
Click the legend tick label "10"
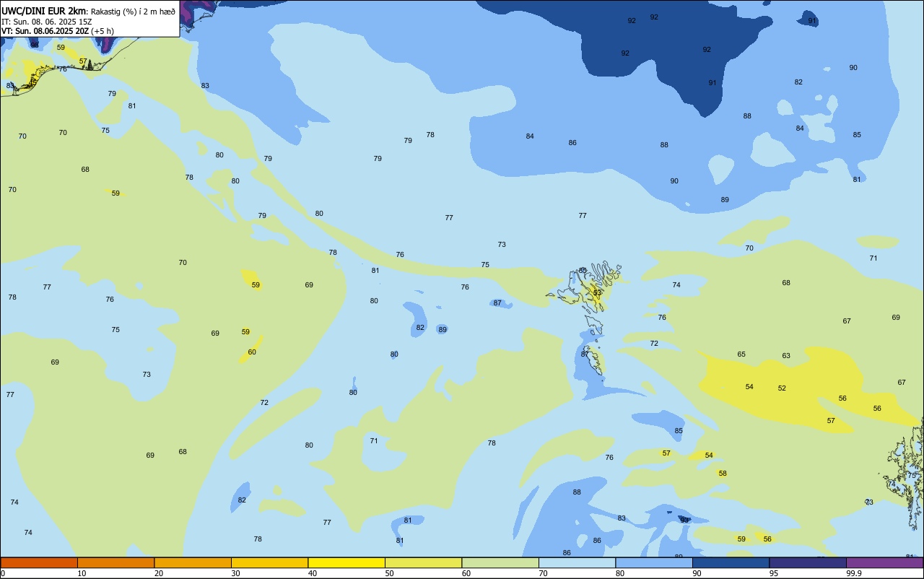pos(82,573)
